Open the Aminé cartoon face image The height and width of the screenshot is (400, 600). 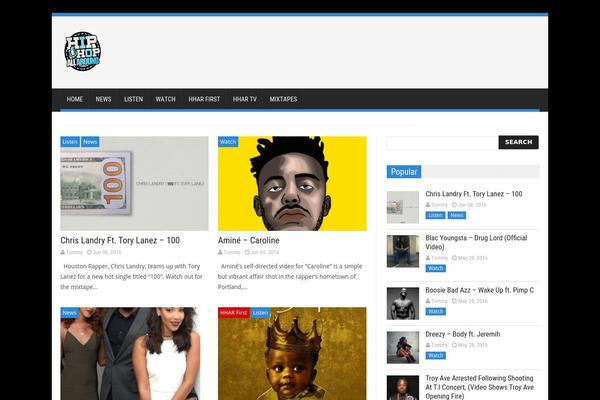click(292, 183)
